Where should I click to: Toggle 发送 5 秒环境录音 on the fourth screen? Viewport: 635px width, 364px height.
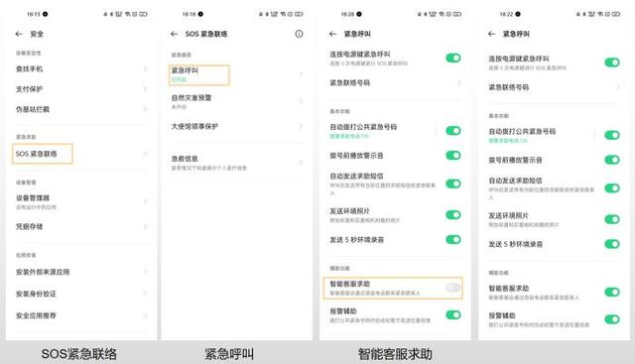pyautogui.click(x=612, y=244)
